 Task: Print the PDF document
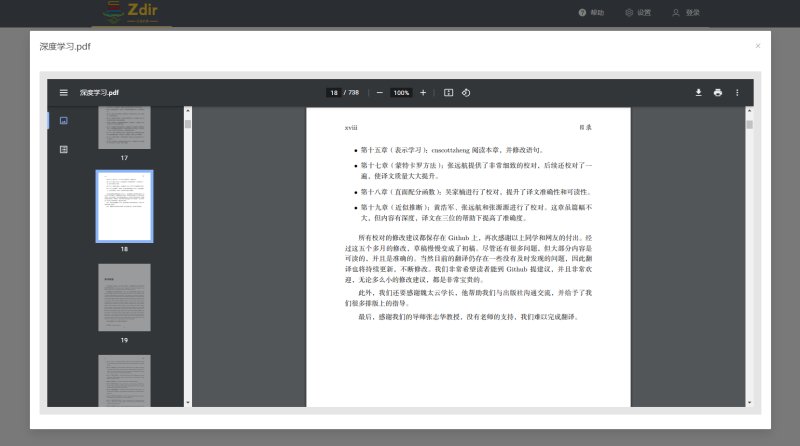718,92
